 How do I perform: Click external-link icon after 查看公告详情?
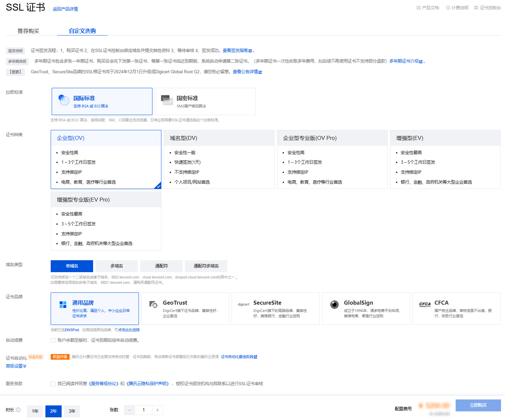click(x=260, y=72)
